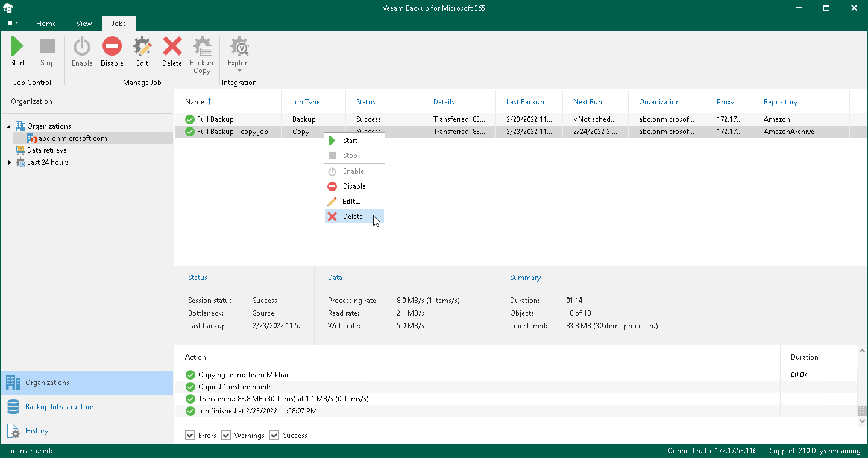Sort by the Repository column header
868x458 pixels.
click(801, 102)
